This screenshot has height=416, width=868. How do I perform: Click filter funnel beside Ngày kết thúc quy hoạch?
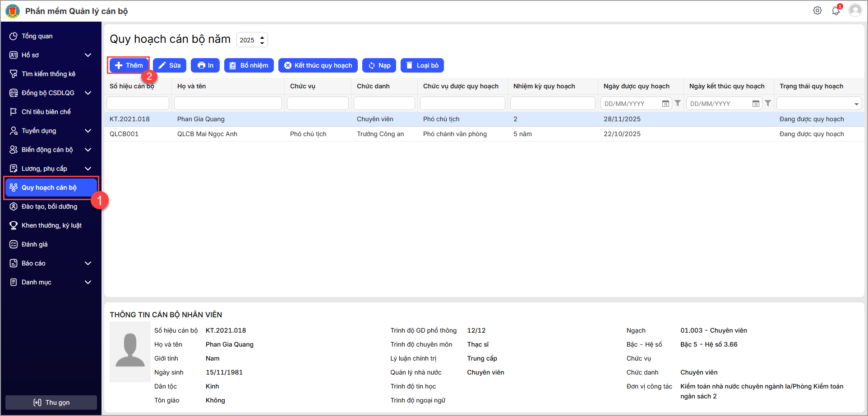click(768, 103)
